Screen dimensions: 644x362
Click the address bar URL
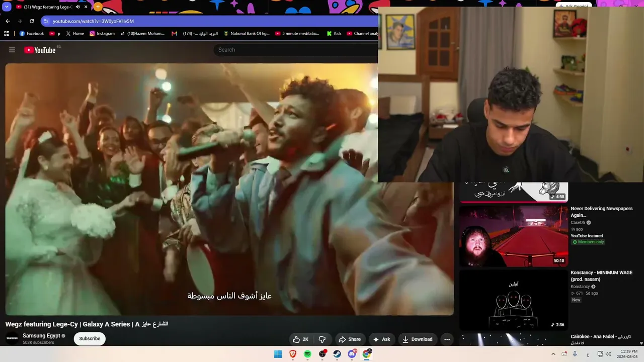pyautogui.click(x=94, y=21)
